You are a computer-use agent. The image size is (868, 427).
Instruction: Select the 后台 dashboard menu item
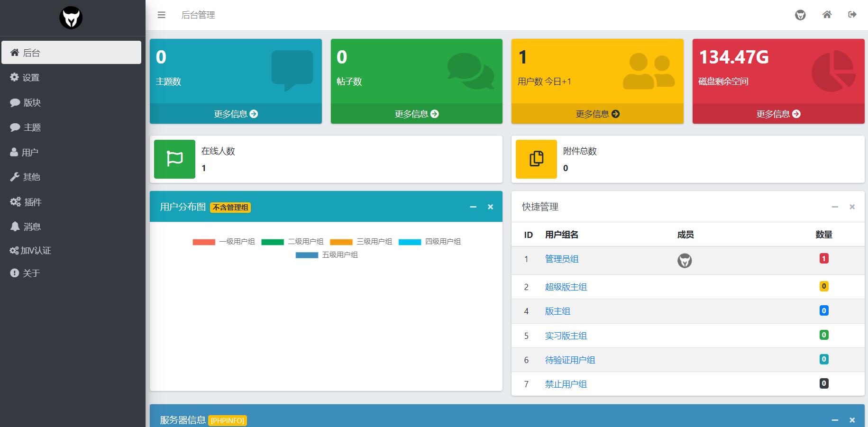click(30, 52)
